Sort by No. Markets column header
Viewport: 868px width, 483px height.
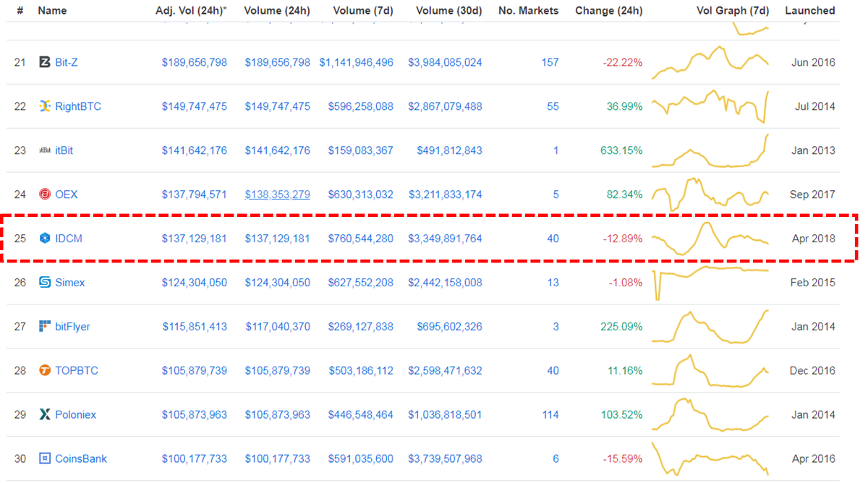pos(529,11)
